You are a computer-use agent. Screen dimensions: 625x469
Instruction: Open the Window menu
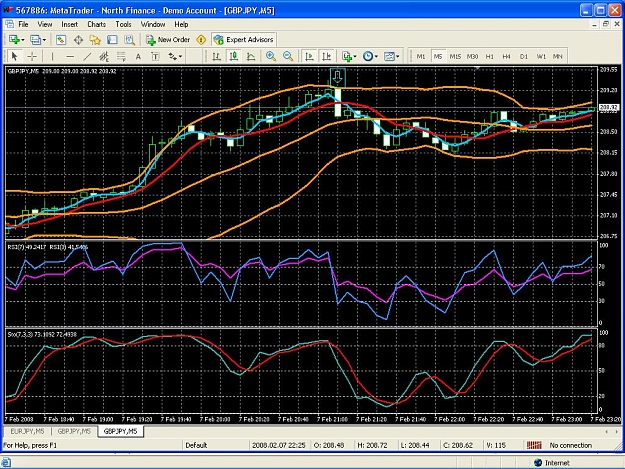[153, 25]
